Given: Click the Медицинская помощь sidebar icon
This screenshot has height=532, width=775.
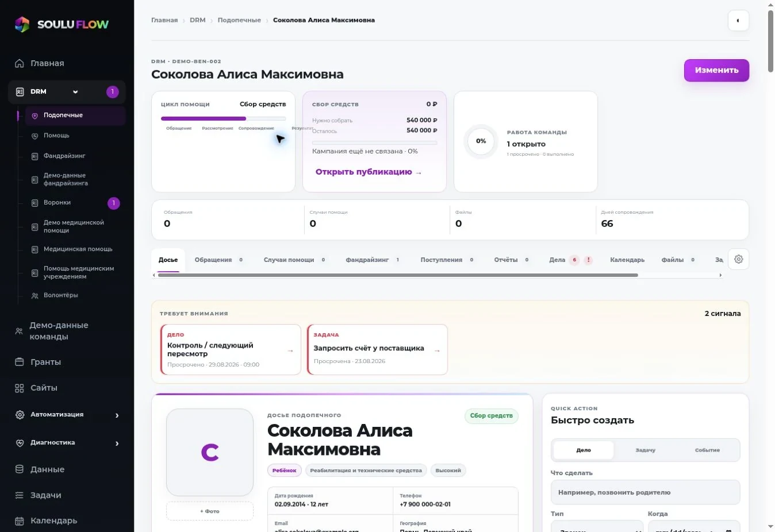Looking at the screenshot, I should [34, 249].
